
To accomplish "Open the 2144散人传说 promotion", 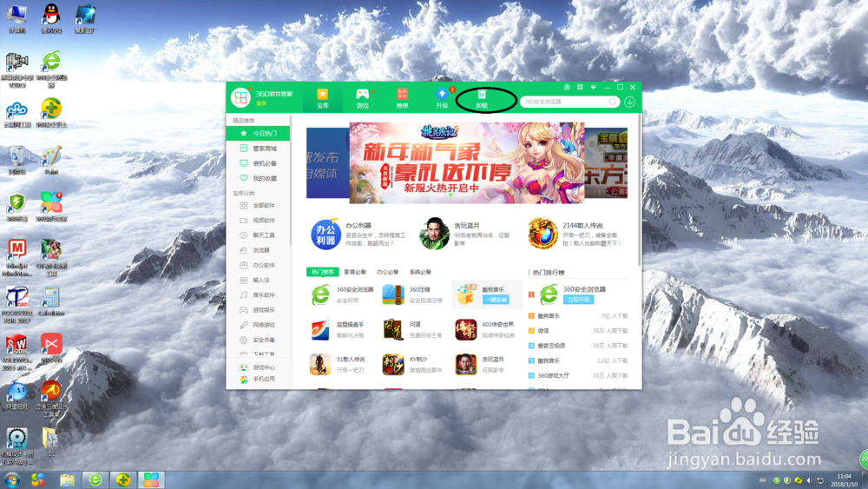I will point(575,234).
